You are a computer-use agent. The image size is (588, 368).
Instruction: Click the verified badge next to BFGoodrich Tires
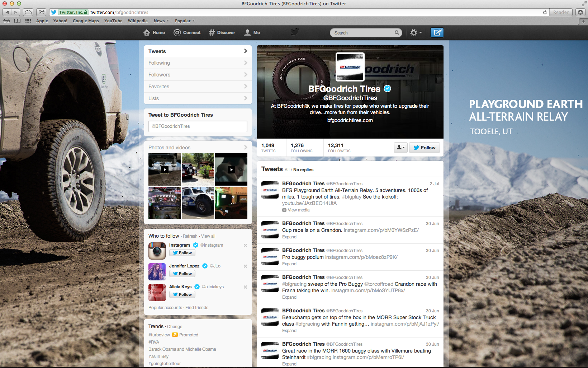coord(388,88)
